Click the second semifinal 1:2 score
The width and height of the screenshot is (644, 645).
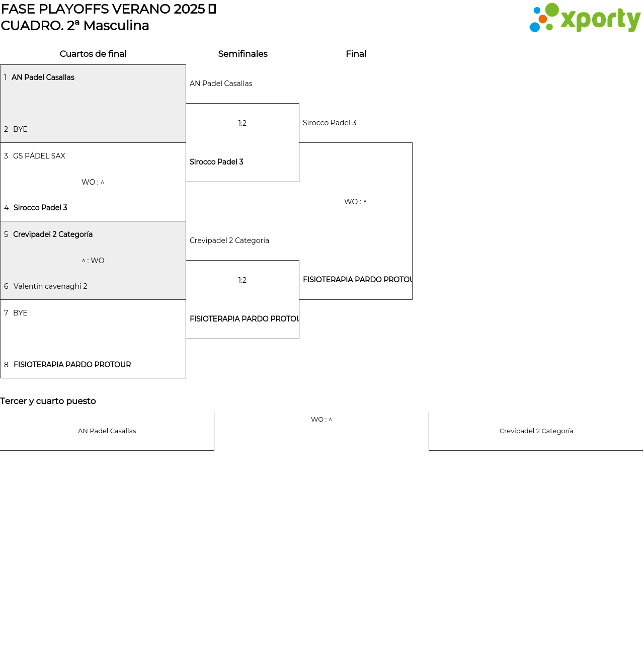[x=243, y=280]
